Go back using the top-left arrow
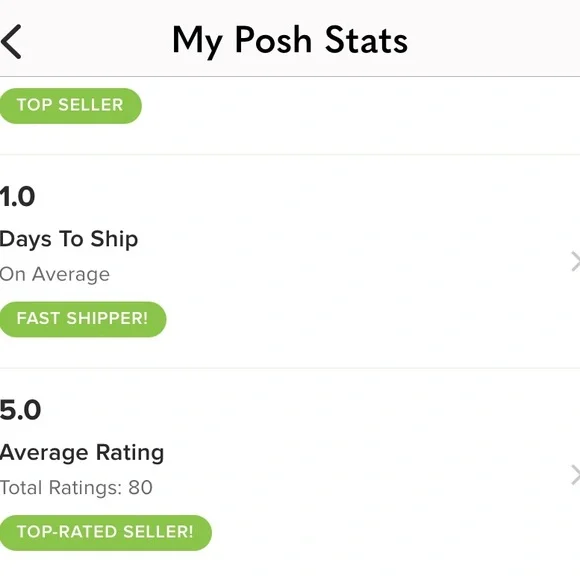Screen dimensions: 580x580 [x=11, y=41]
